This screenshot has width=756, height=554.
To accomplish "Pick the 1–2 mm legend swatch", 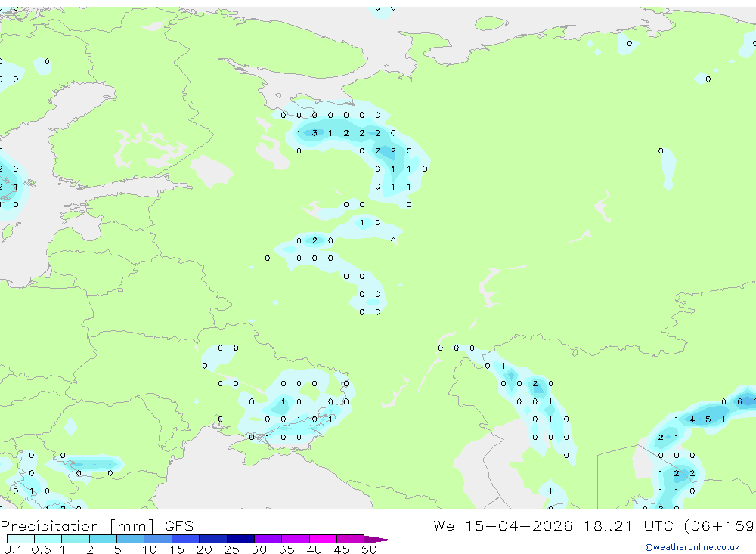I will pyautogui.click(x=75, y=539).
